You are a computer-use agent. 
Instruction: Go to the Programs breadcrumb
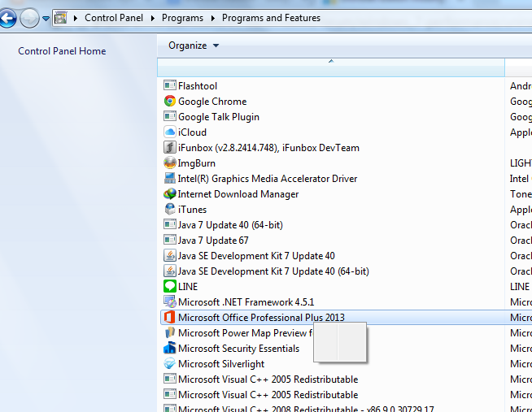(x=182, y=18)
